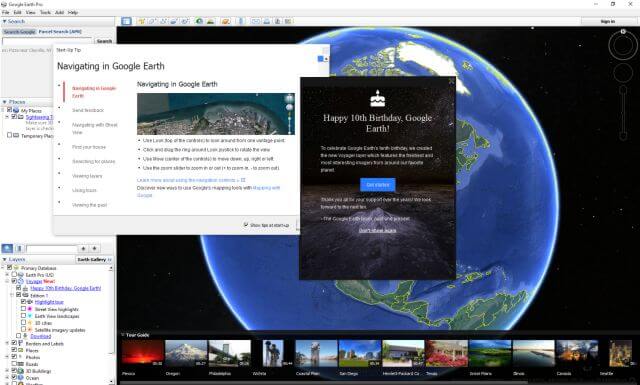640x385 pixels.
Task: Collapse the Places panel
Action: point(4,102)
